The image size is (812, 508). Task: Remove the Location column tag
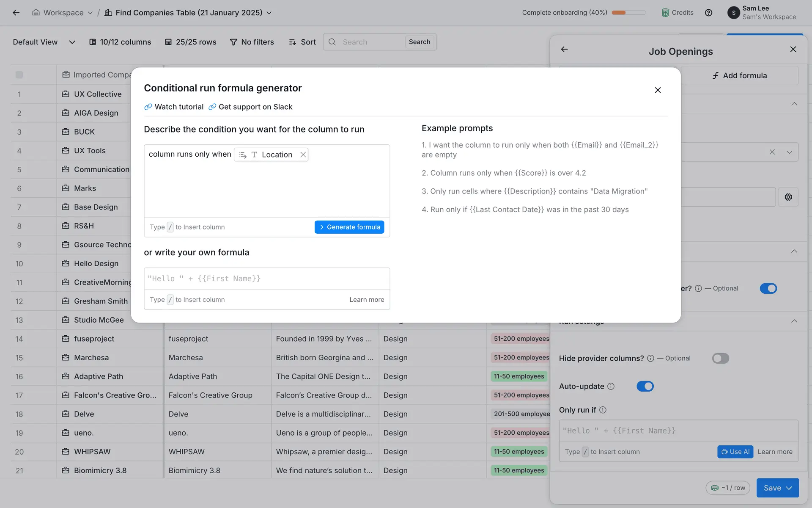[303, 155]
